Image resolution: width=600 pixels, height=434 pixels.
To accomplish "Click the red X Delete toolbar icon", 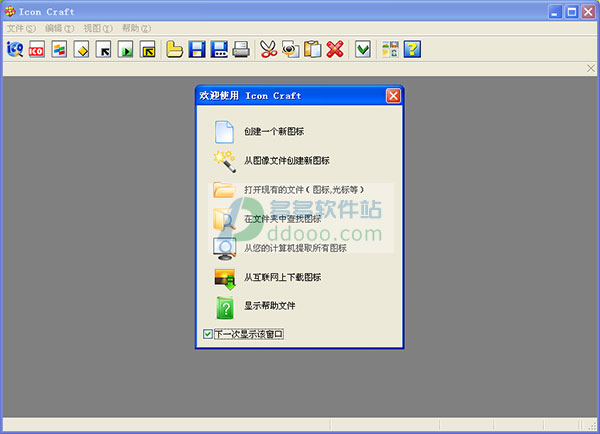I will pyautogui.click(x=335, y=49).
